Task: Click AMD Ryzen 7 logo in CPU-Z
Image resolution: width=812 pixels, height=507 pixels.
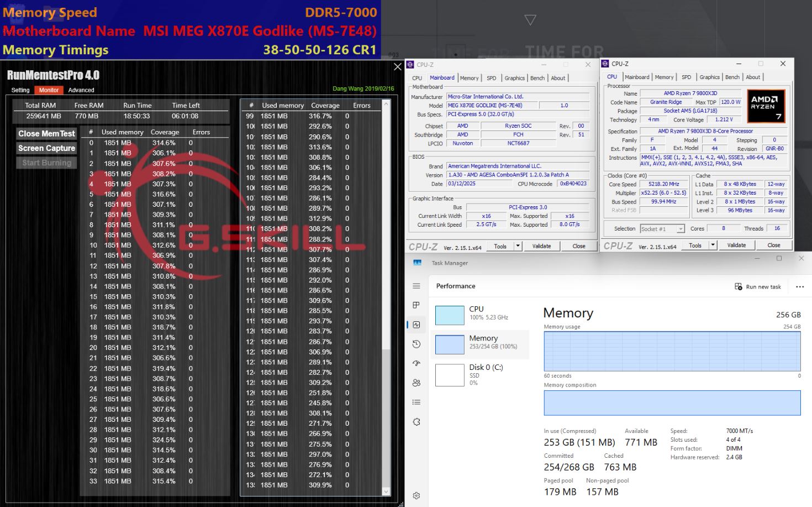Action: tap(766, 106)
